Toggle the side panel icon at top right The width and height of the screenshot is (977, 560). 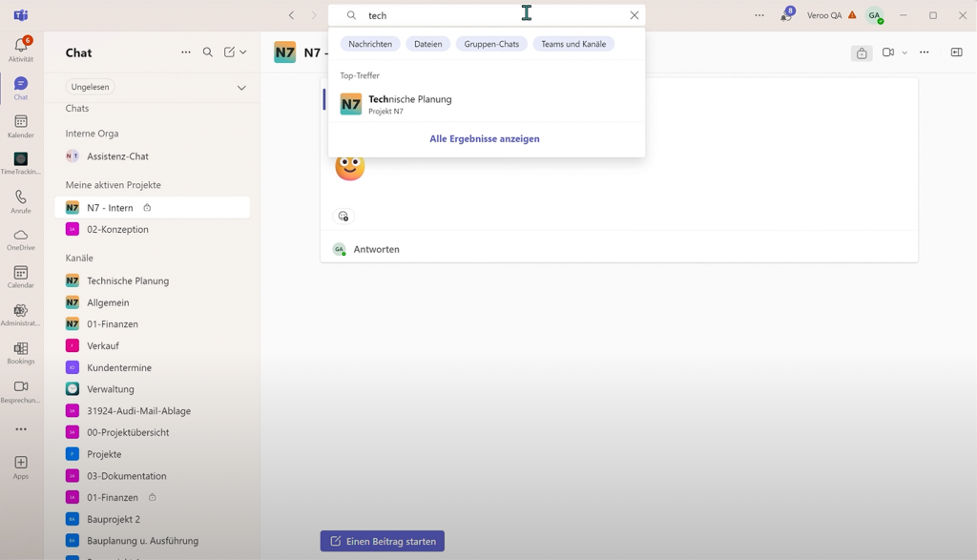pos(956,52)
